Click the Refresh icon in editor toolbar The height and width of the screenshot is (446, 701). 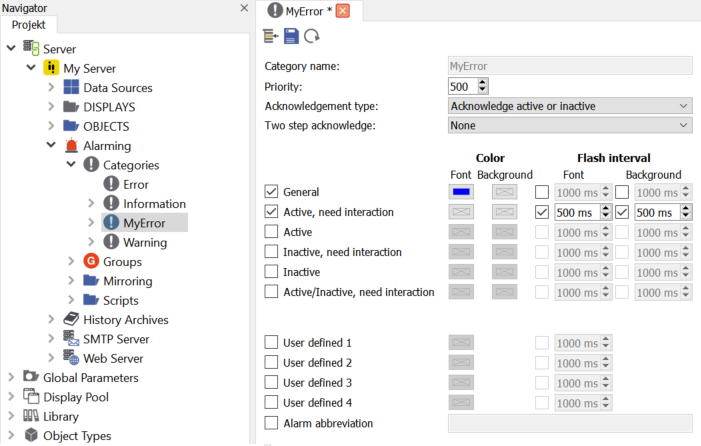click(x=312, y=36)
